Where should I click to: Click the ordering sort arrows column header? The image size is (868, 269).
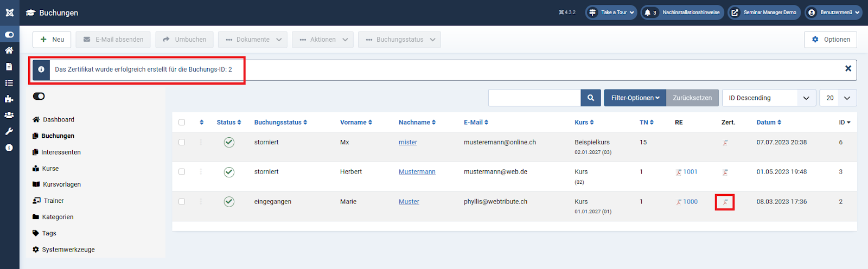coord(202,123)
